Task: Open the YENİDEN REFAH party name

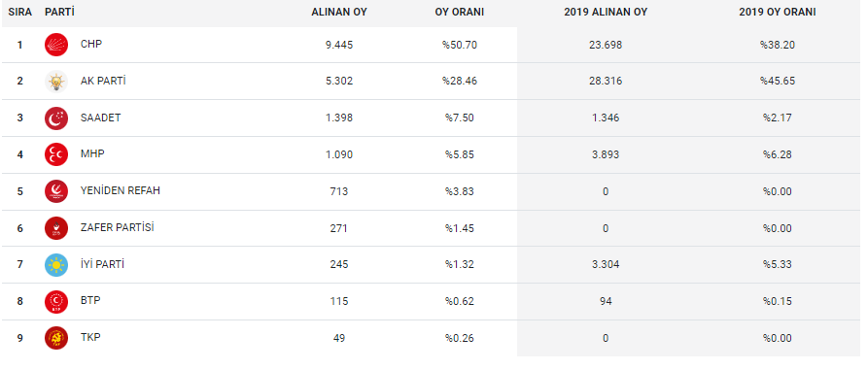Action: coord(121,190)
